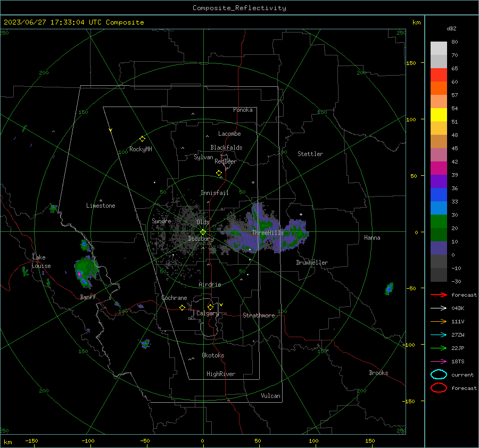Click the Blackfalds label on the map
Screen dimensions: 479x448
226,148
